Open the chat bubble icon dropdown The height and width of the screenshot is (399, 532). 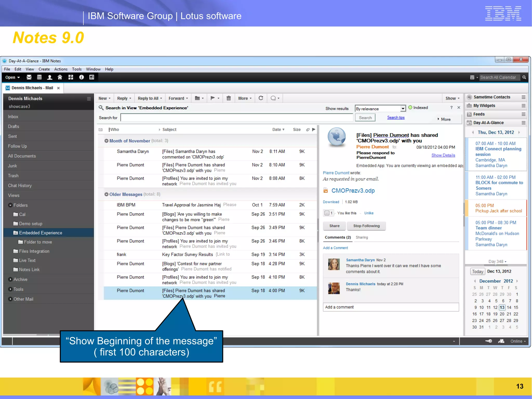point(275,98)
